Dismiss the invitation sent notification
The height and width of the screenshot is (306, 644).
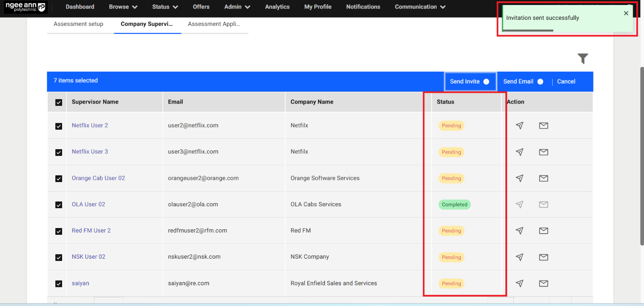626,14
